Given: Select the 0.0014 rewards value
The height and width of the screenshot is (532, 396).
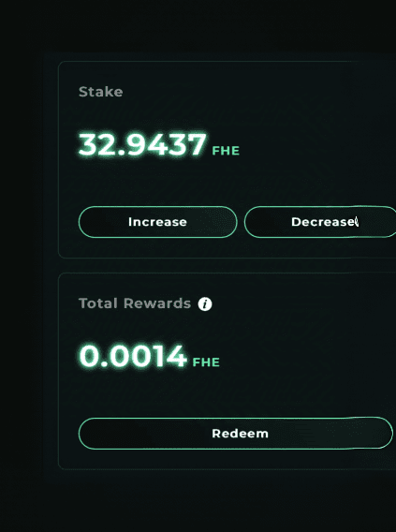Looking at the screenshot, I should coord(133,356).
